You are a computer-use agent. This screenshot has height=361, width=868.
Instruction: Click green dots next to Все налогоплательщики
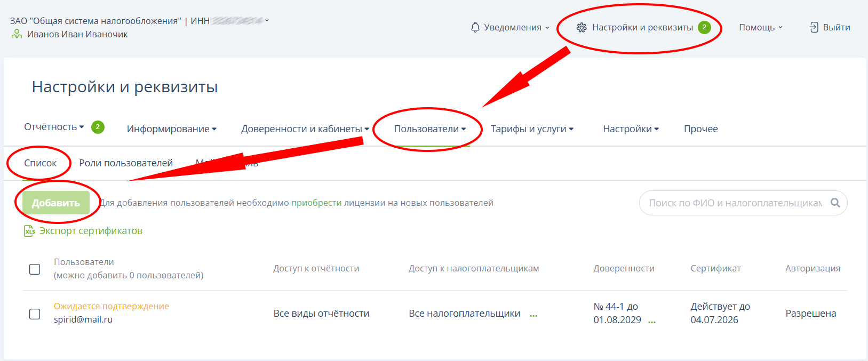pyautogui.click(x=533, y=315)
